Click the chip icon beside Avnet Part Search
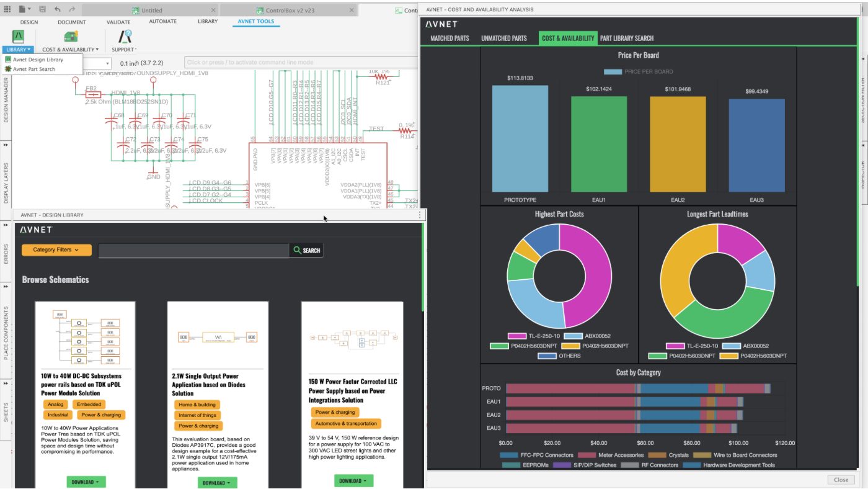Screen dimensions: 868x489 (8, 69)
